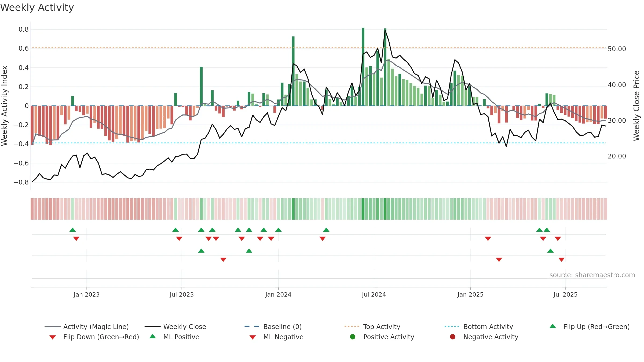Click the green Flip Up triangle legend icon
644x362 pixels.
[x=553, y=326]
